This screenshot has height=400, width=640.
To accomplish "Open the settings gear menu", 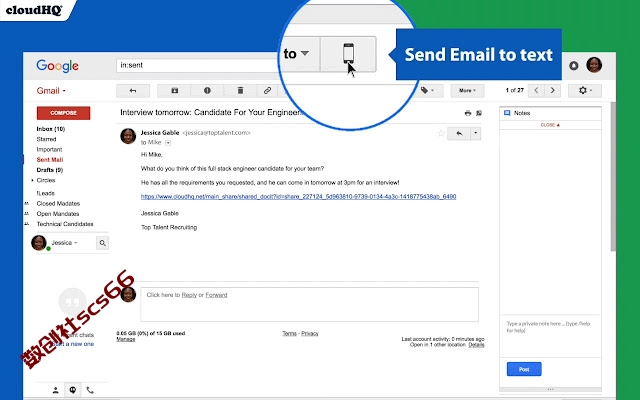I will (x=585, y=91).
